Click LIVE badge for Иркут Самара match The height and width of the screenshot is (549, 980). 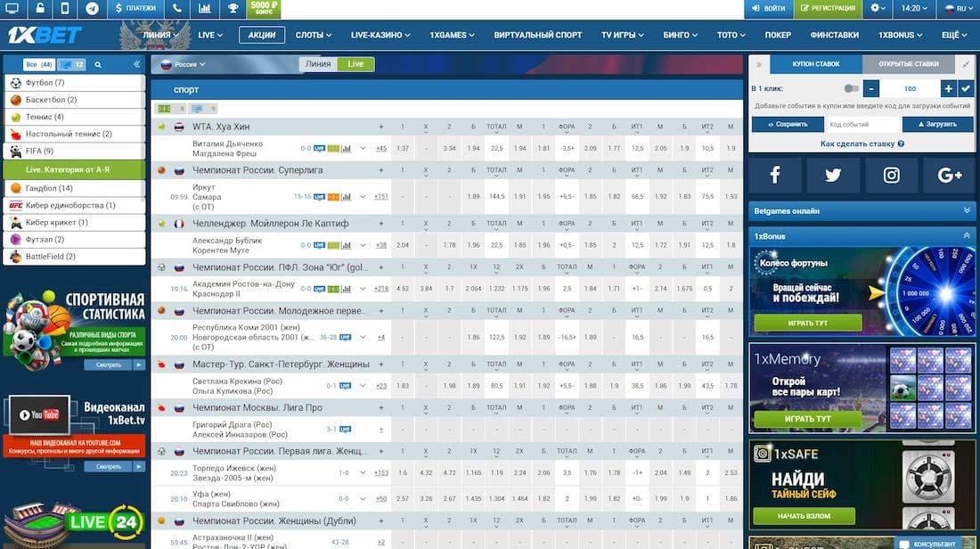click(319, 197)
